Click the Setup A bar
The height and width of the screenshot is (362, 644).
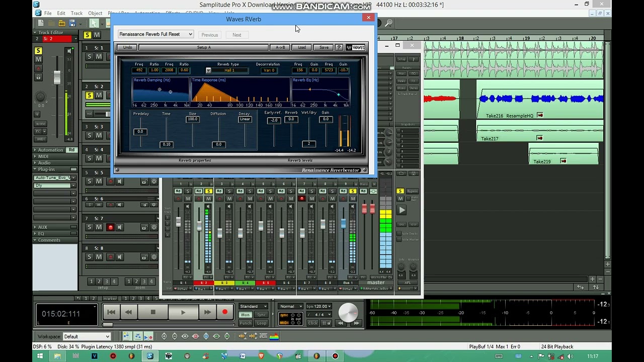(x=204, y=47)
